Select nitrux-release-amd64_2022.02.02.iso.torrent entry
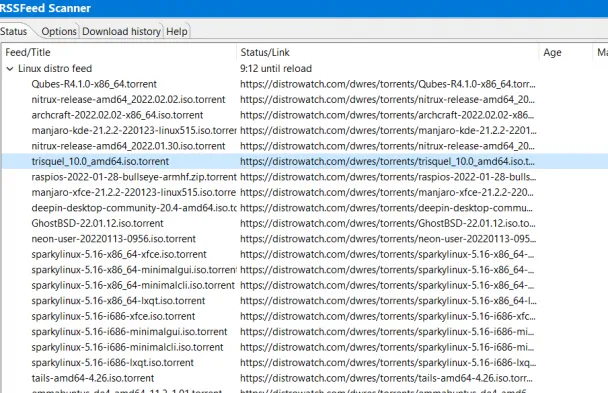 pos(128,100)
